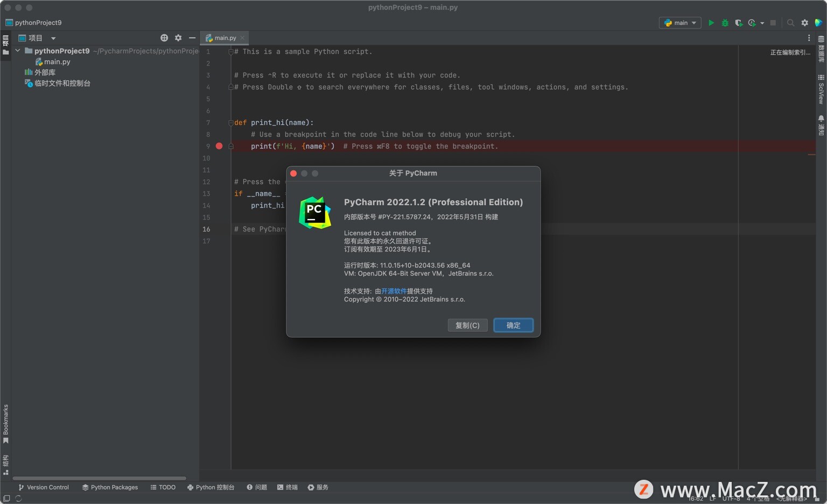Click the colorful Code With Me icon

[818, 23]
